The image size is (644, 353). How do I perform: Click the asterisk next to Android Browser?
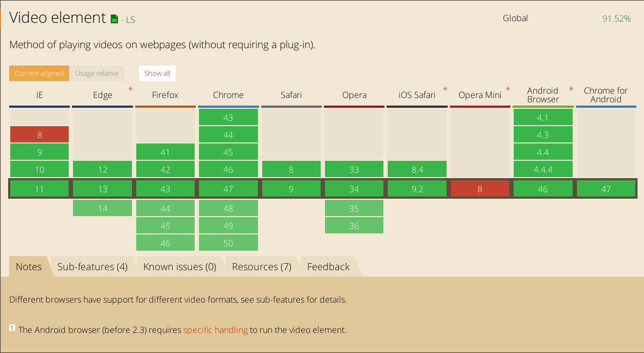(x=570, y=89)
